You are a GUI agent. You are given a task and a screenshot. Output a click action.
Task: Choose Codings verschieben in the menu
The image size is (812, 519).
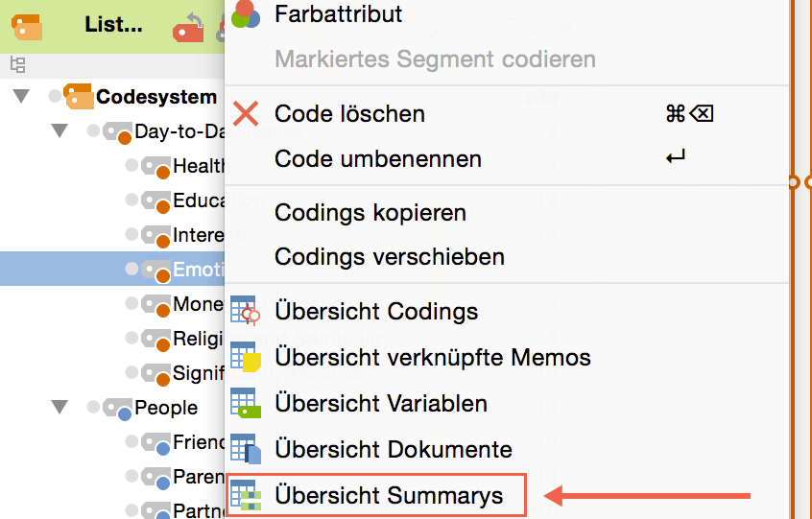point(390,257)
